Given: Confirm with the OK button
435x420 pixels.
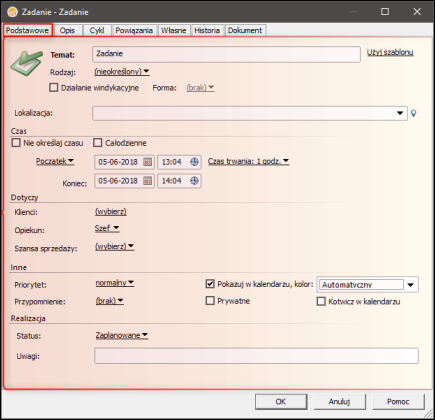Looking at the screenshot, I should (x=281, y=402).
